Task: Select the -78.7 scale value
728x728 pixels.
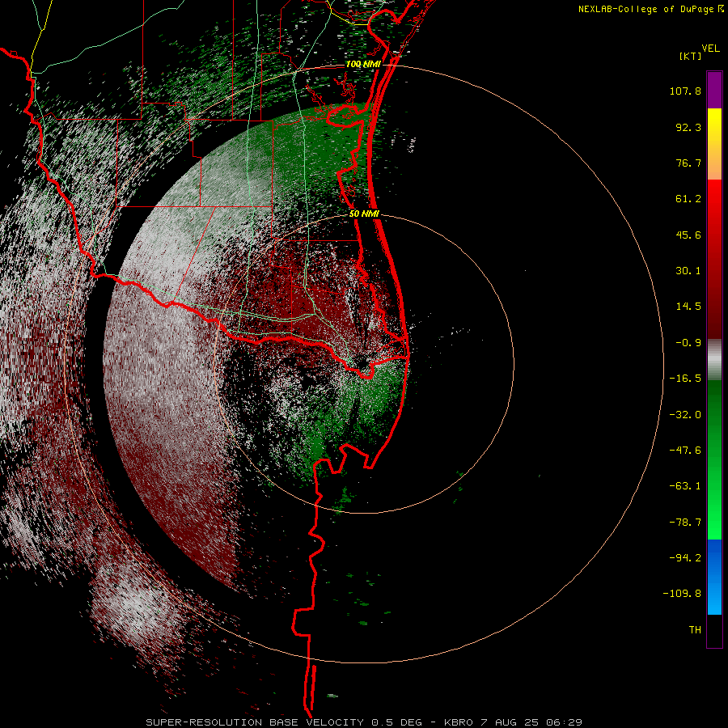Action: (685, 523)
